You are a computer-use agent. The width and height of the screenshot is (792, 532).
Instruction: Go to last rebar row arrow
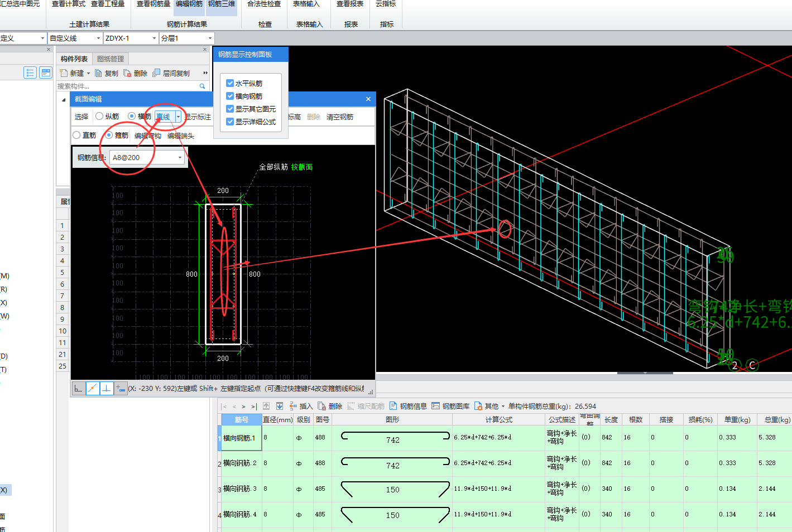[x=254, y=407]
